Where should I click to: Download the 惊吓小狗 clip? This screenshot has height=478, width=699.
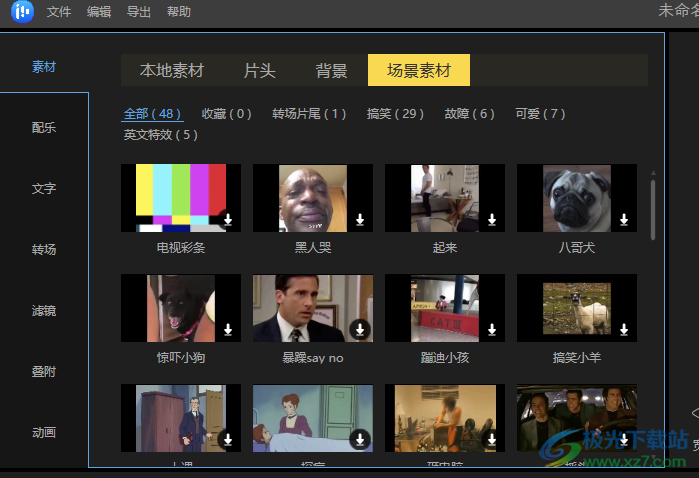pos(228,329)
